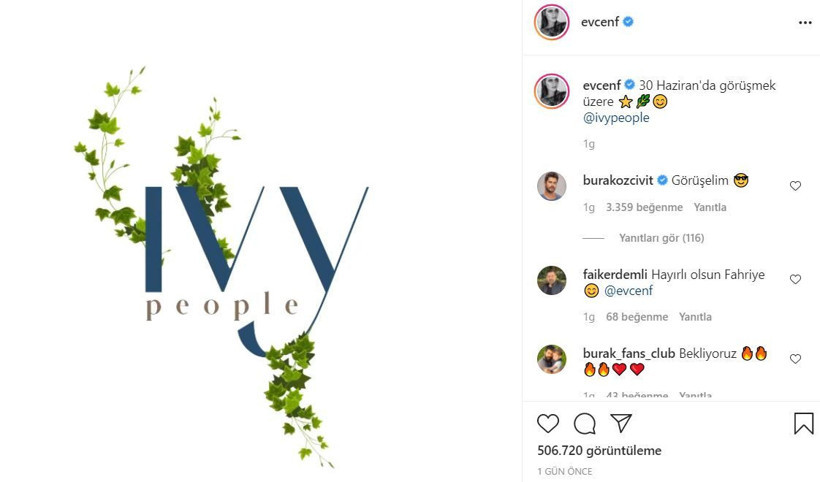
Task: Open the three-dot more options menu
Action: point(805,22)
